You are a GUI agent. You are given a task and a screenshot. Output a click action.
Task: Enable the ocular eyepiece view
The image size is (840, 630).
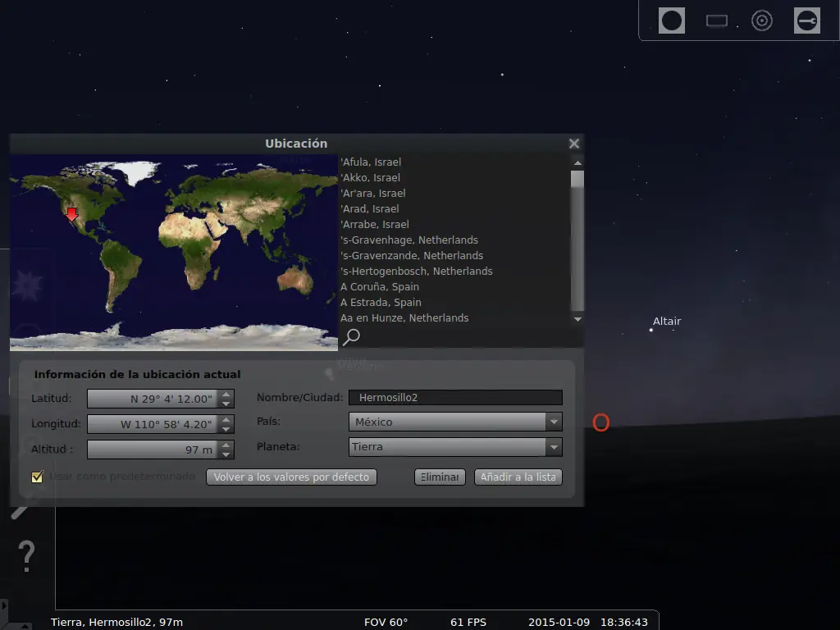pyautogui.click(x=671, y=20)
